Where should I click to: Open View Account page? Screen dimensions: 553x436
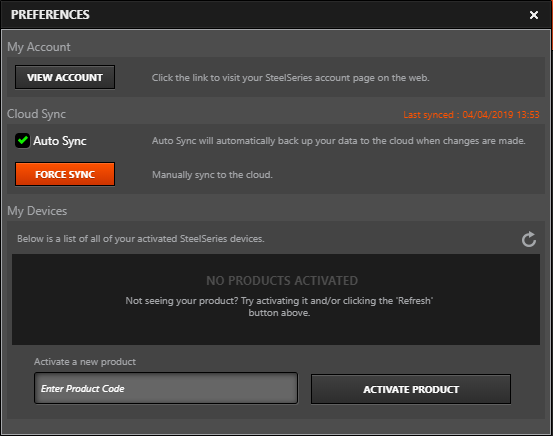(x=65, y=77)
